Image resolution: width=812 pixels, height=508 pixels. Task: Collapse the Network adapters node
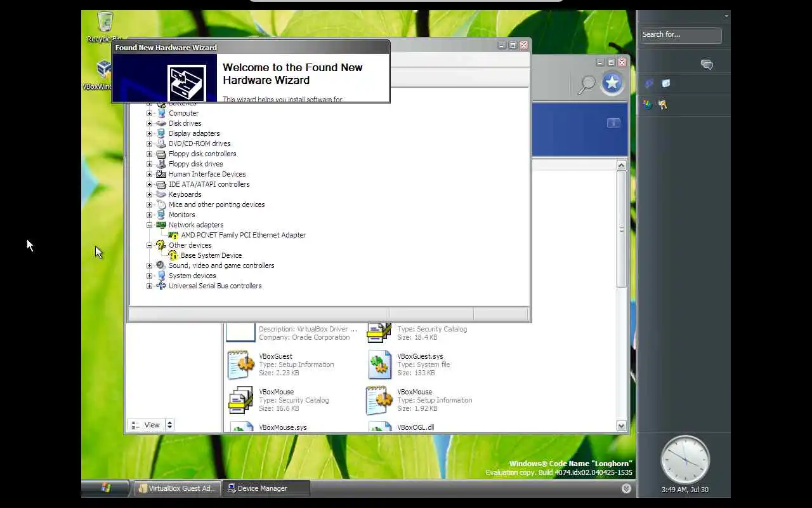tap(150, 225)
